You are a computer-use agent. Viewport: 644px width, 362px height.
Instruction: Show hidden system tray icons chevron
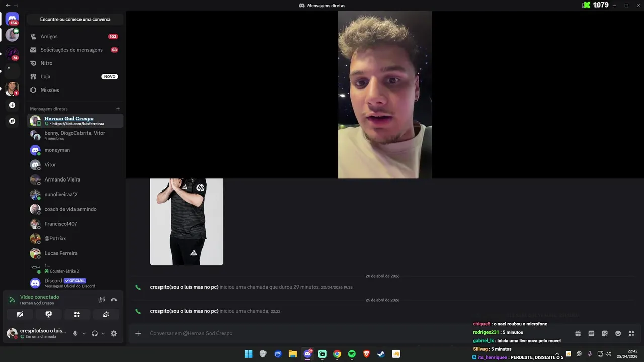coord(557,354)
